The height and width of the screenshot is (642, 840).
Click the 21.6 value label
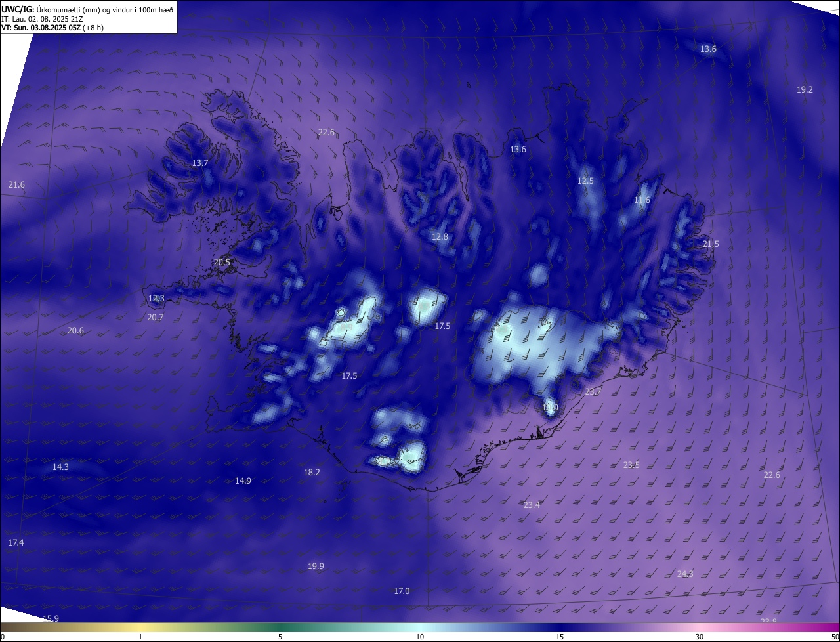point(16,185)
